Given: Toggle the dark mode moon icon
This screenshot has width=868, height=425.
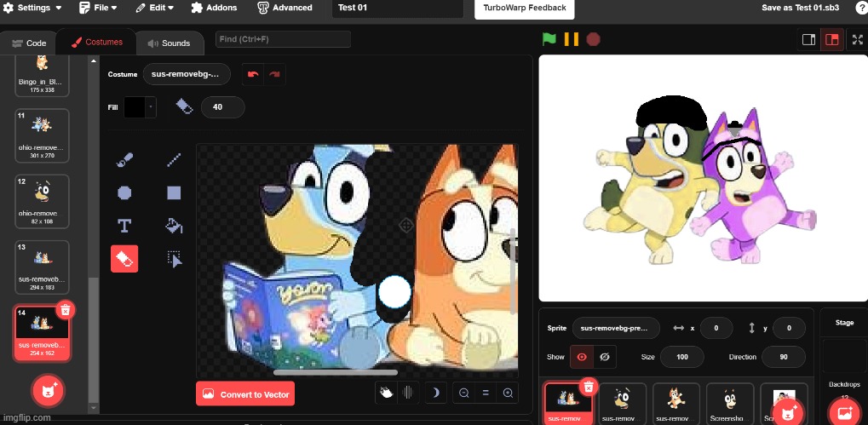Looking at the screenshot, I should pos(435,393).
